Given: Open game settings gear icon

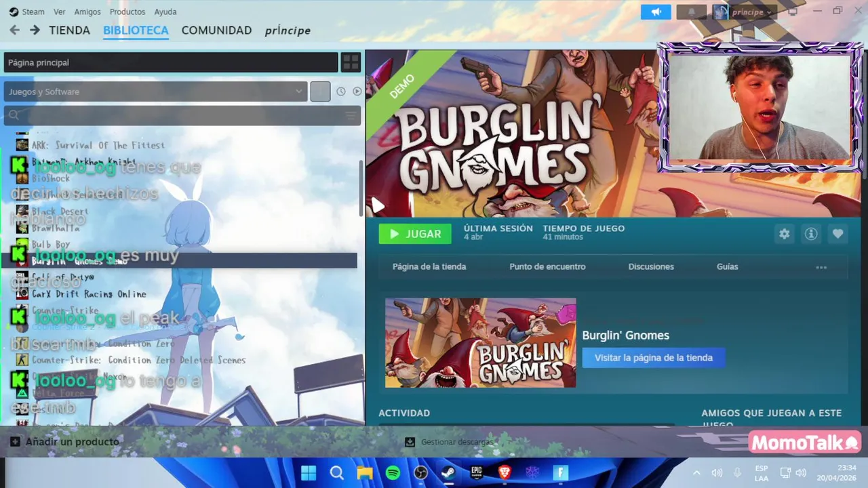Looking at the screenshot, I should [x=785, y=234].
